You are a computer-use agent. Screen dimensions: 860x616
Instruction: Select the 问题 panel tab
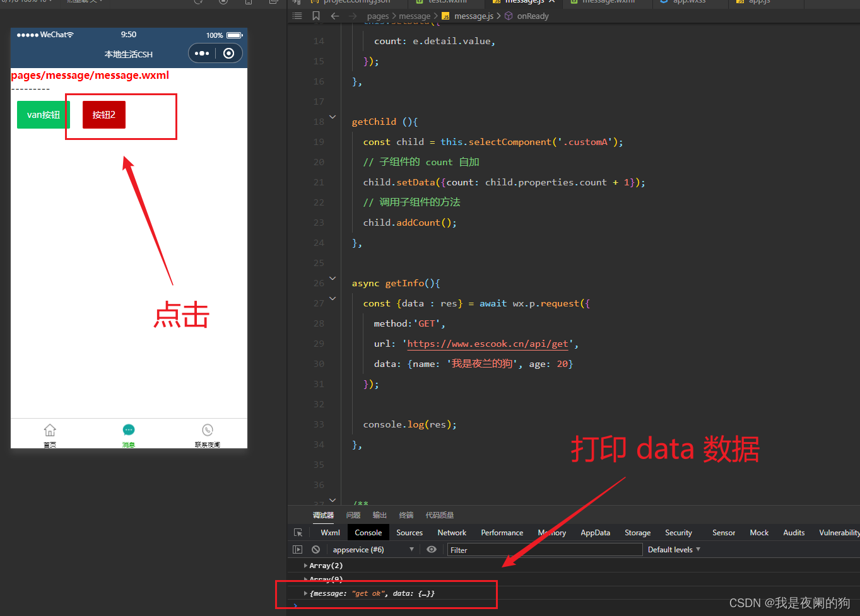(x=353, y=515)
